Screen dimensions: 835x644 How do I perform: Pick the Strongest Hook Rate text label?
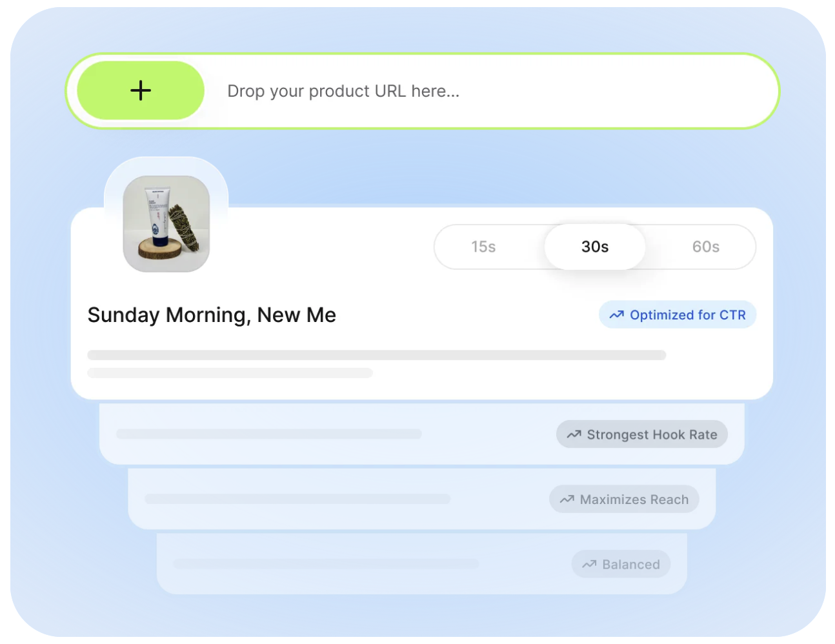point(652,435)
